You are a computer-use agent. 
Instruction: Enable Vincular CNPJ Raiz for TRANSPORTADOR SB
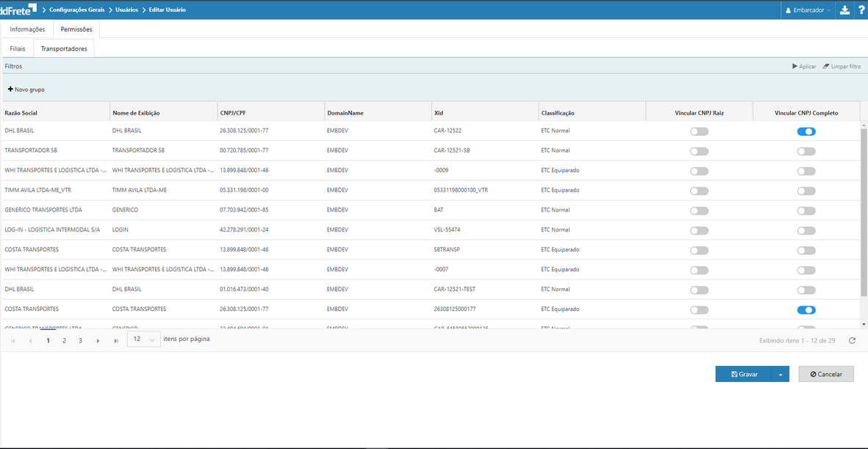(699, 151)
